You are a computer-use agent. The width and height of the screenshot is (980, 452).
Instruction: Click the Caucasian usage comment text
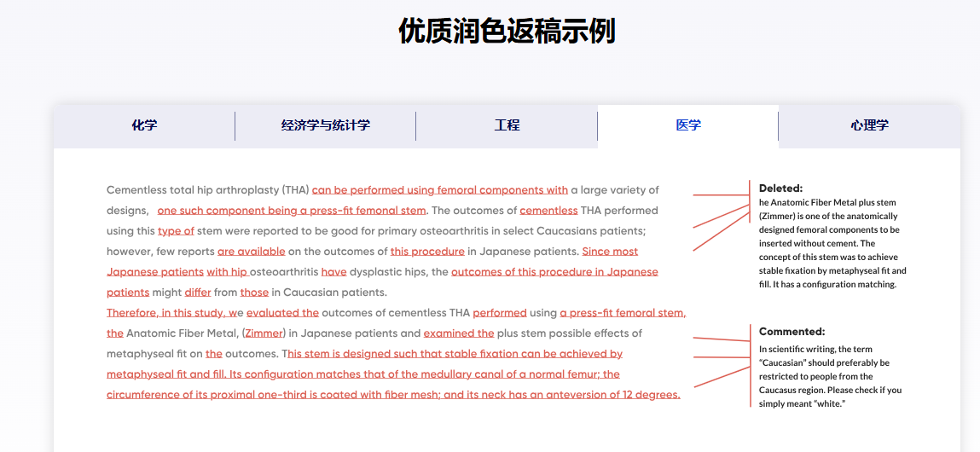tap(830, 376)
